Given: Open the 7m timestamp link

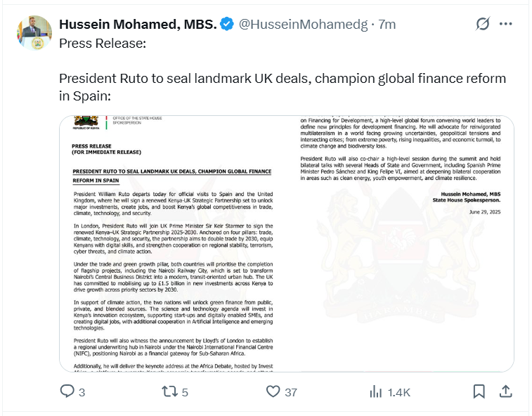Looking at the screenshot, I should [387, 24].
